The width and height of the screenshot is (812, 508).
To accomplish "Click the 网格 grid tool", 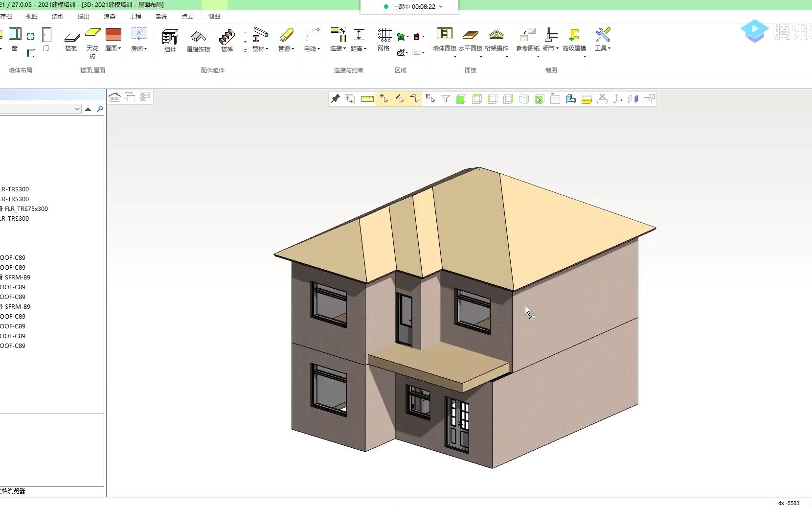I will [384, 39].
